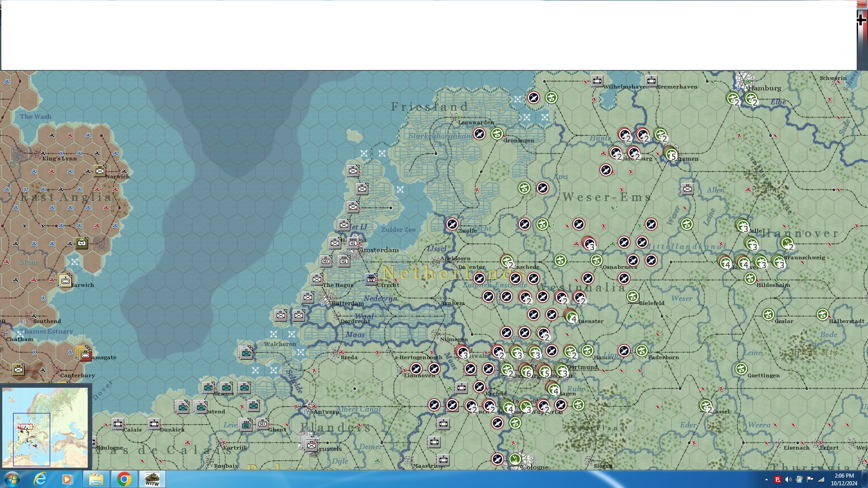This screenshot has width=868, height=488.
Task: Open Google Chrome from the taskbar
Action: tap(124, 479)
